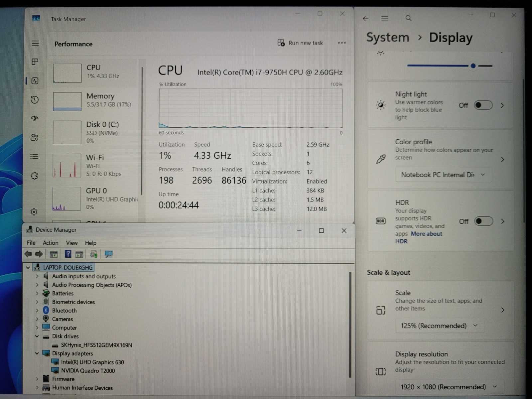Expand Batteries category
Screen dimensions: 532x399
pyautogui.click(x=37, y=293)
